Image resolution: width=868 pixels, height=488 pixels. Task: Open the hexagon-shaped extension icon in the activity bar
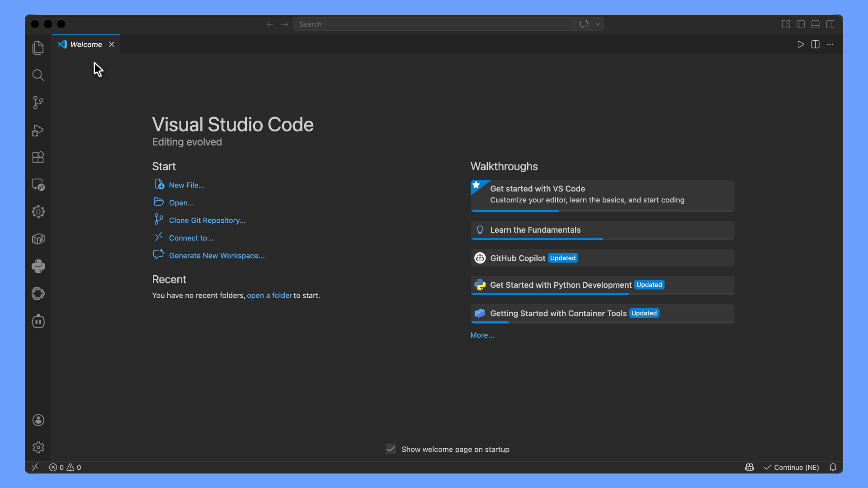[x=38, y=294]
